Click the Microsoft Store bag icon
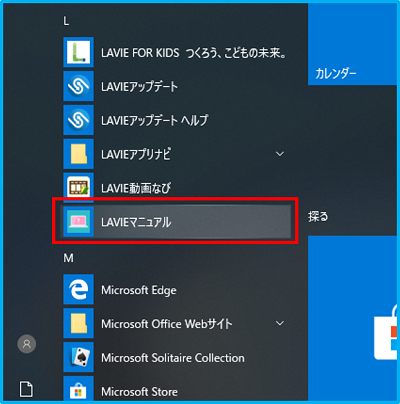 [78, 389]
